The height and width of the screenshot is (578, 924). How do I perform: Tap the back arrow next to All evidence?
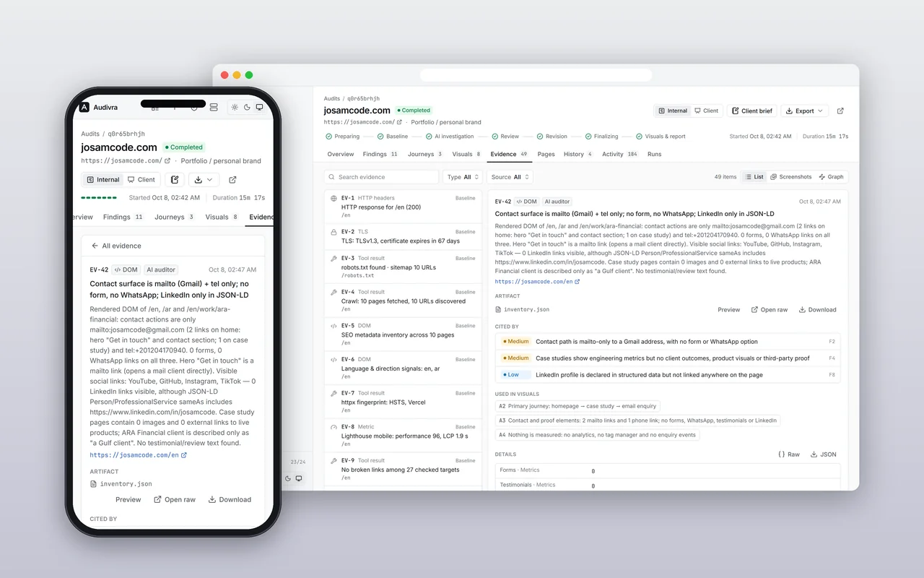[x=95, y=246]
